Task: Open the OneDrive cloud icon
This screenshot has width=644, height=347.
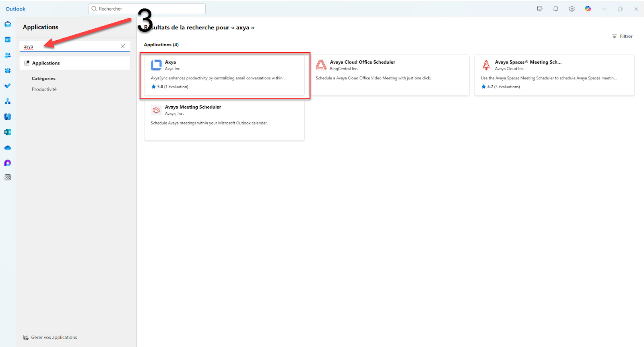Action: [x=8, y=148]
